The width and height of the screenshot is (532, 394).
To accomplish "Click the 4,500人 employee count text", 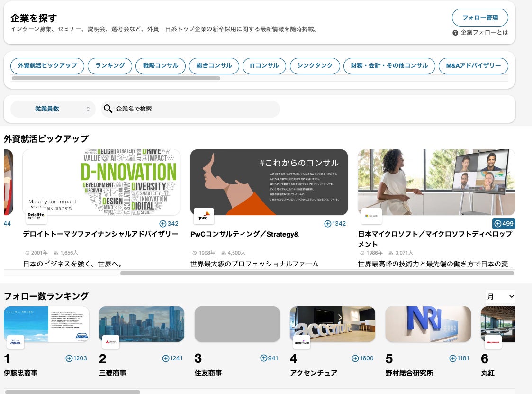I will pos(236,253).
